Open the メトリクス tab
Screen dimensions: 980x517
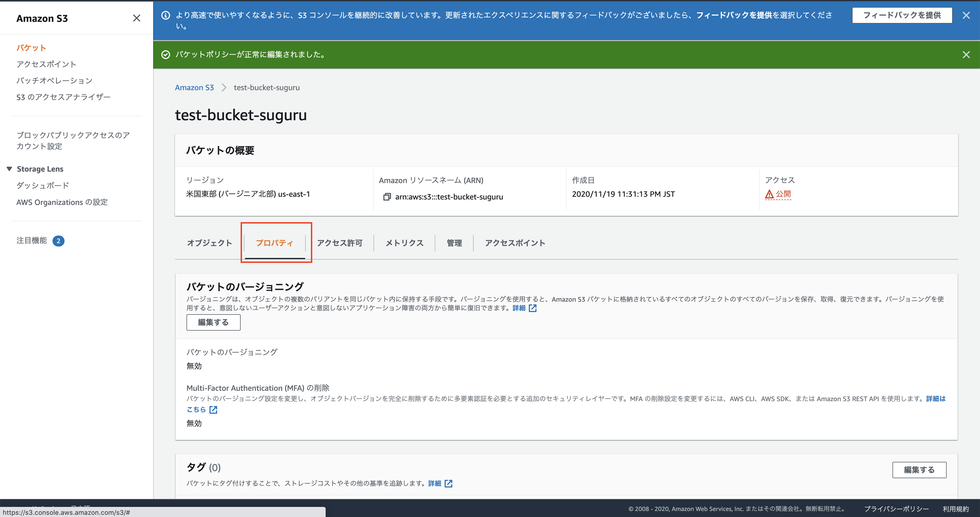click(404, 243)
